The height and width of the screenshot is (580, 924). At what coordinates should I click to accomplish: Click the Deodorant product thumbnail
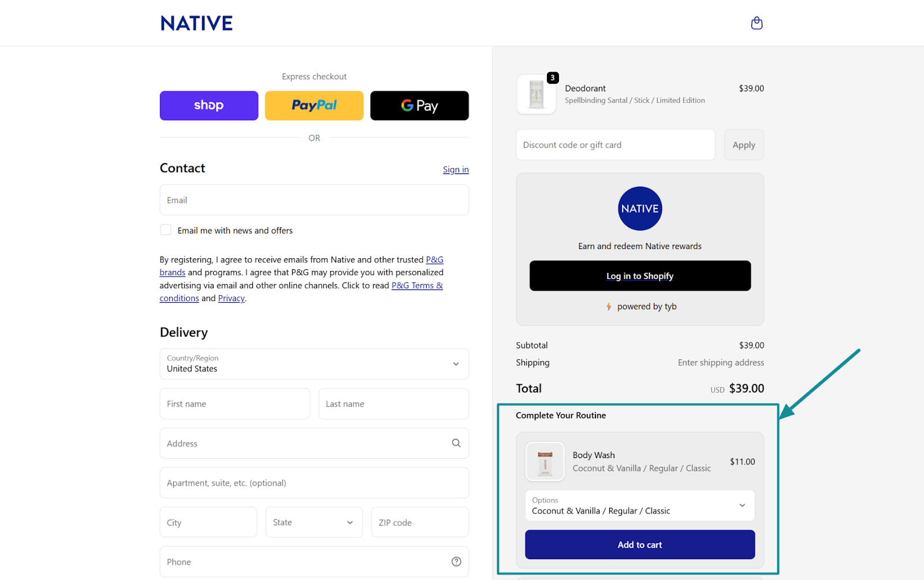pos(536,94)
